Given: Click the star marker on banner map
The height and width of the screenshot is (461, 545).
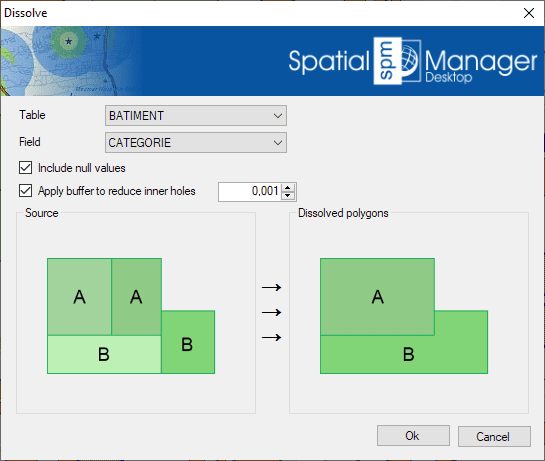Looking at the screenshot, I should click(x=68, y=41).
